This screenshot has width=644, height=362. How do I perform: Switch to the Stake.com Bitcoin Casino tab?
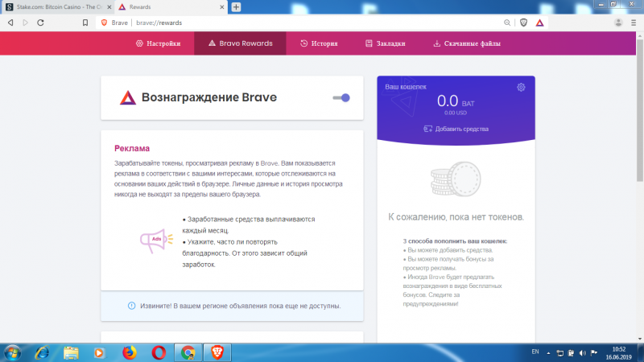point(58,7)
